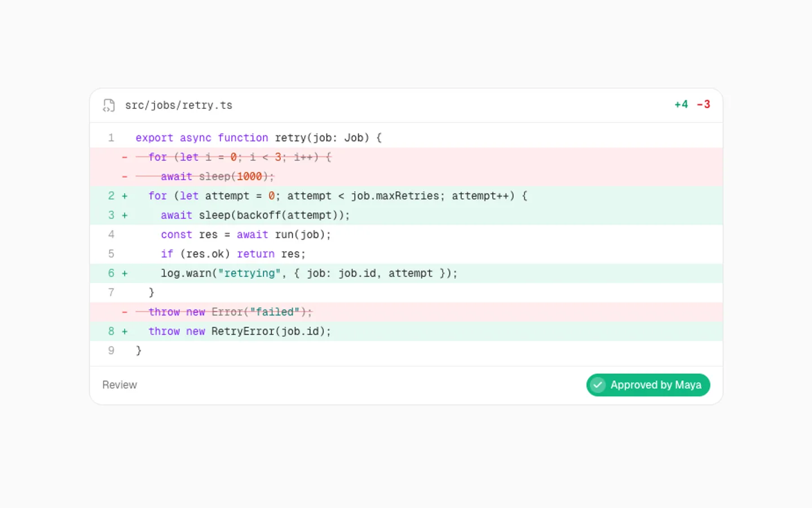
Task: Click the Approved by Maya badge
Action: (x=648, y=385)
